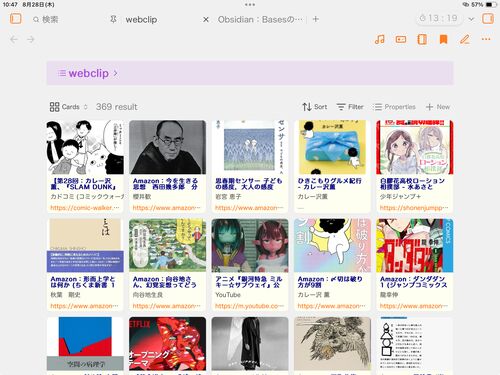Open the SLAM DUNK manga card thumbnail

(x=85, y=147)
